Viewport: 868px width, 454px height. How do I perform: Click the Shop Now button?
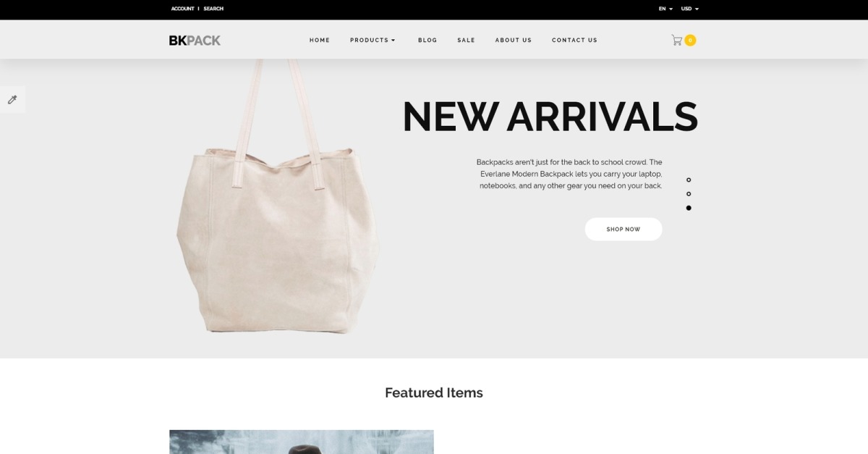624,229
